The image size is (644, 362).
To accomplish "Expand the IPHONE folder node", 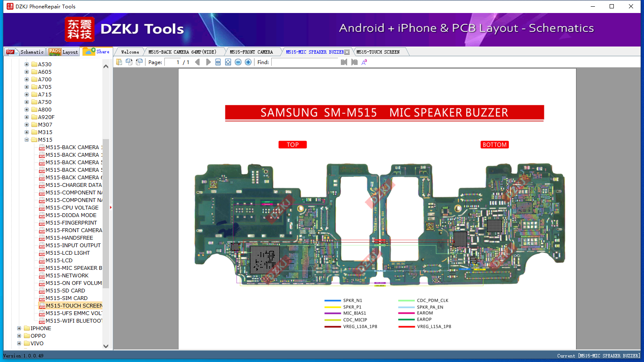I will 19,328.
